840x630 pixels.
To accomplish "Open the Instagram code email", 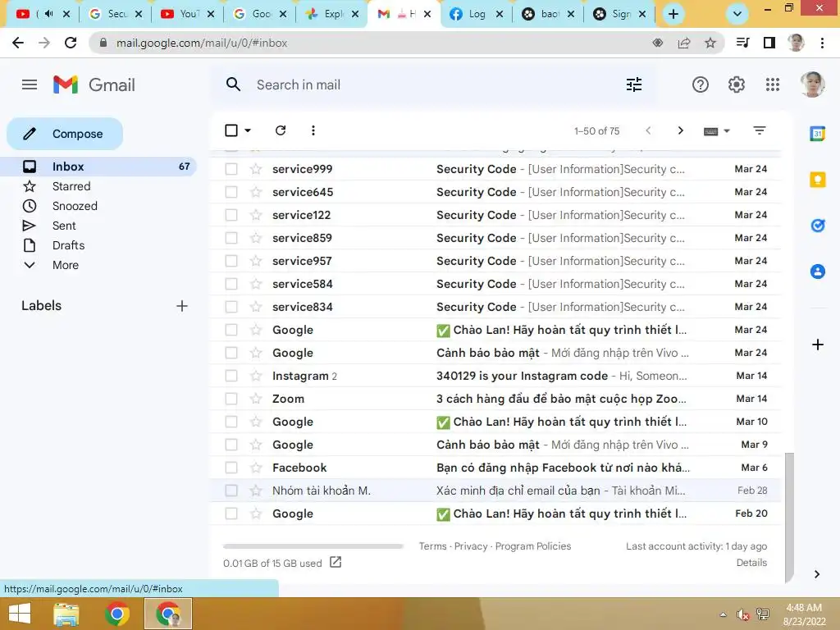I will [495, 376].
